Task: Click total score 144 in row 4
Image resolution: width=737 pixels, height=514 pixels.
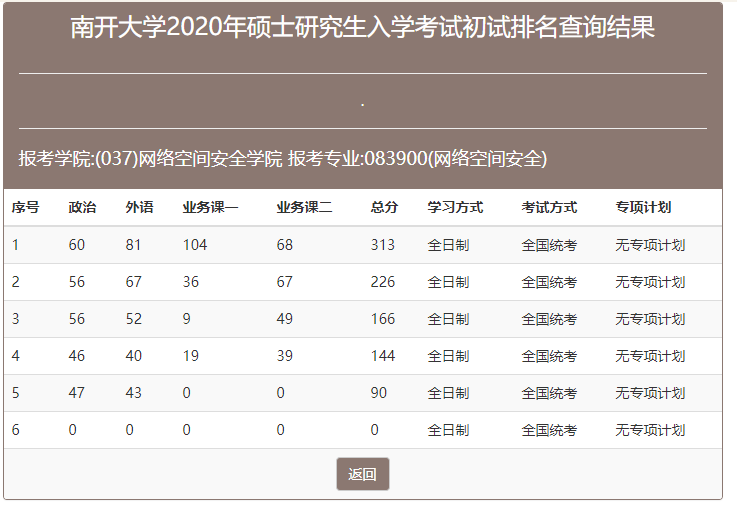Action: click(383, 356)
